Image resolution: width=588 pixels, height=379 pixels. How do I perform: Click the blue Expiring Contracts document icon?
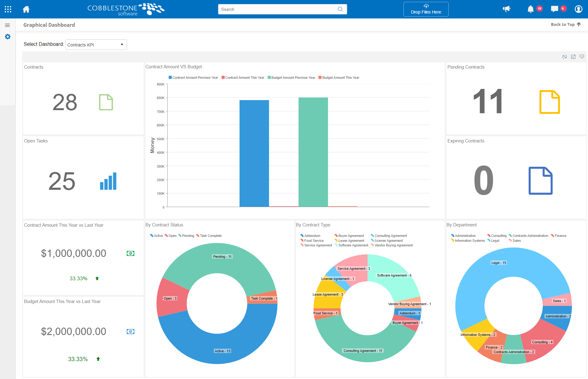(540, 181)
